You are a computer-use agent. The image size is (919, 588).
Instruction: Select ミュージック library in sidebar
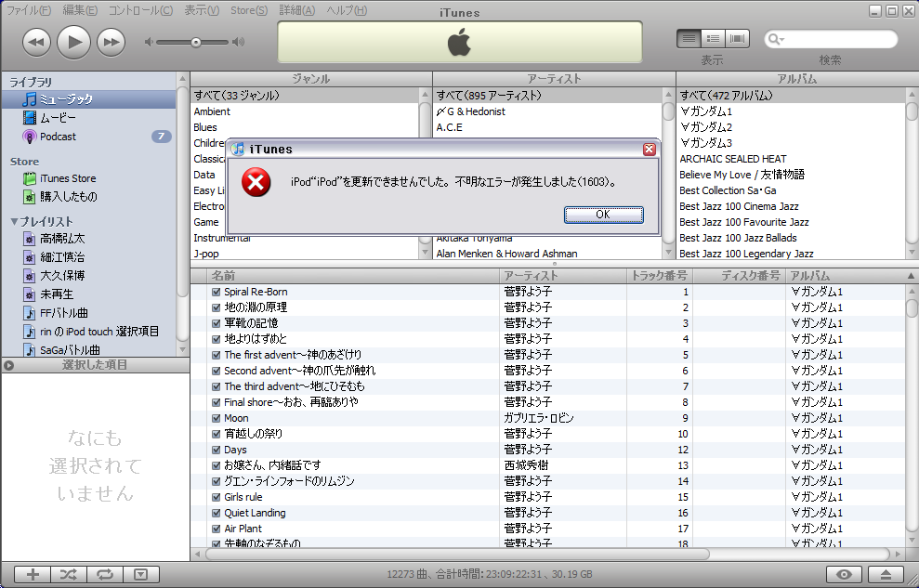point(88,99)
